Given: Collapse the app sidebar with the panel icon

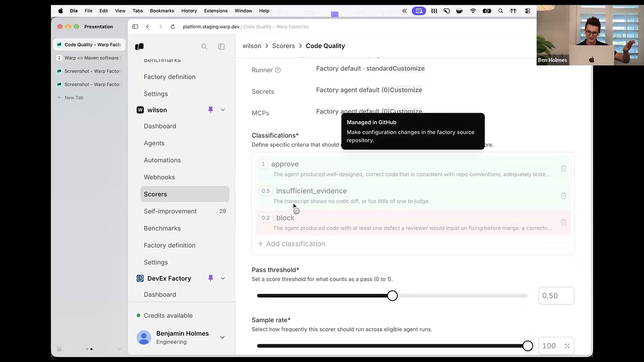Looking at the screenshot, I should pos(222,46).
